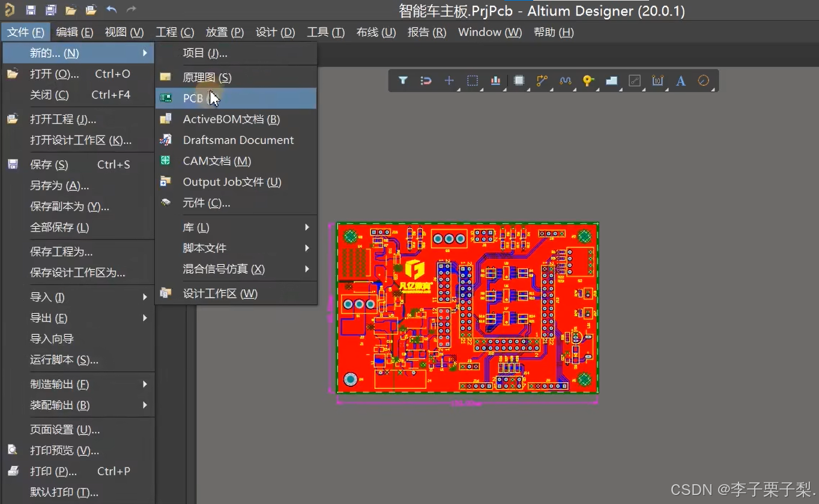Choose 保存 (S) from File menu
This screenshot has width=819, height=504.
pos(79,164)
